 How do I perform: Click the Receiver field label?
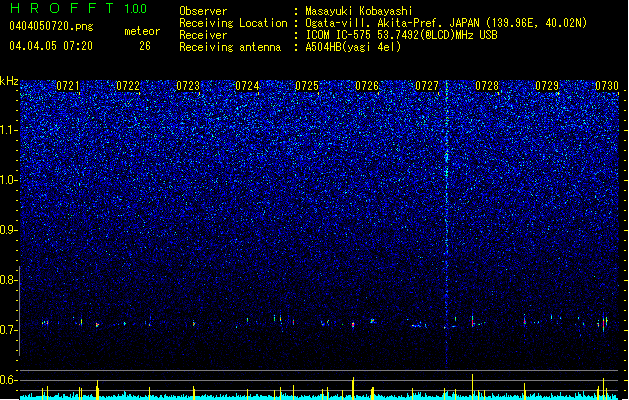click(203, 35)
